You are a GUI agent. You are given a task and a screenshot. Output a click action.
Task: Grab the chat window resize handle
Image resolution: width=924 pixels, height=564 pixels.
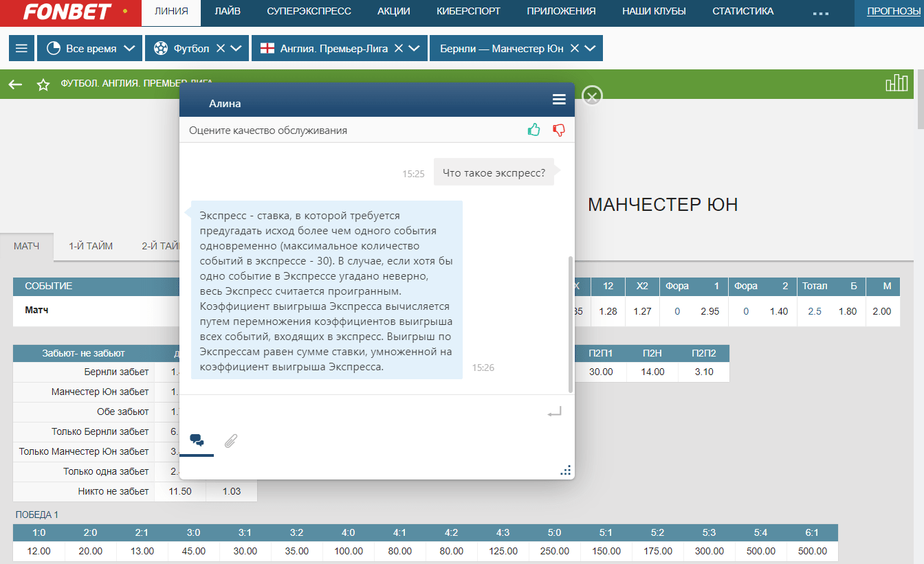tap(566, 471)
